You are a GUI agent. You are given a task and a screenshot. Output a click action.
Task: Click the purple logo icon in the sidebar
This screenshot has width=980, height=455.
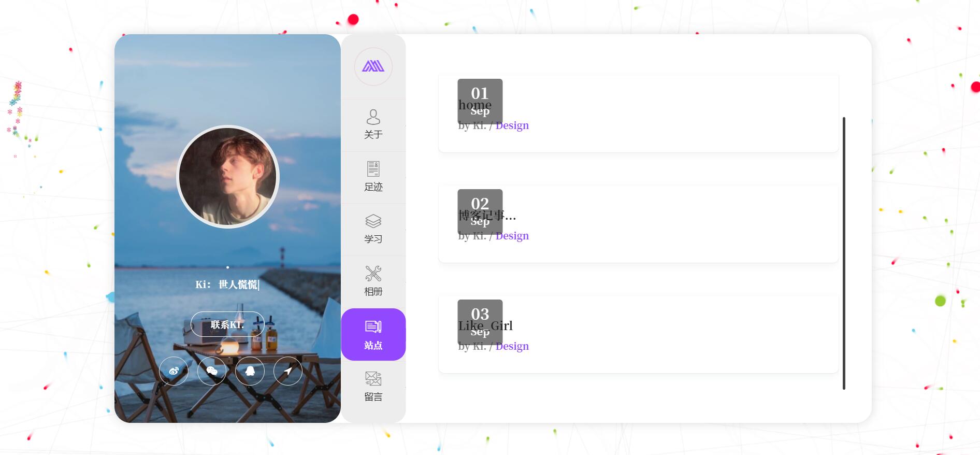tap(373, 66)
